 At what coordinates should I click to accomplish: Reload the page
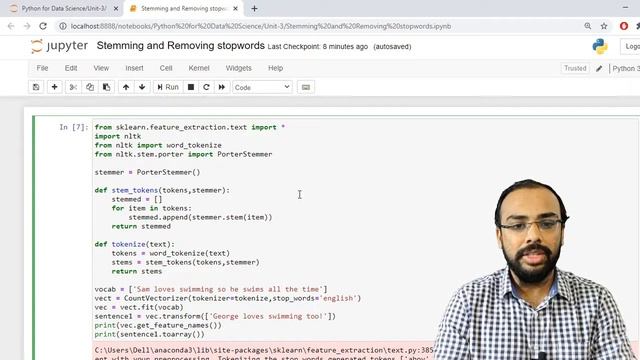click(x=43, y=26)
